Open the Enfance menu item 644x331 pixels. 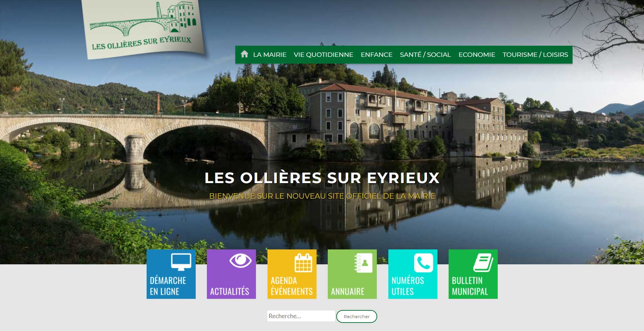click(x=376, y=54)
